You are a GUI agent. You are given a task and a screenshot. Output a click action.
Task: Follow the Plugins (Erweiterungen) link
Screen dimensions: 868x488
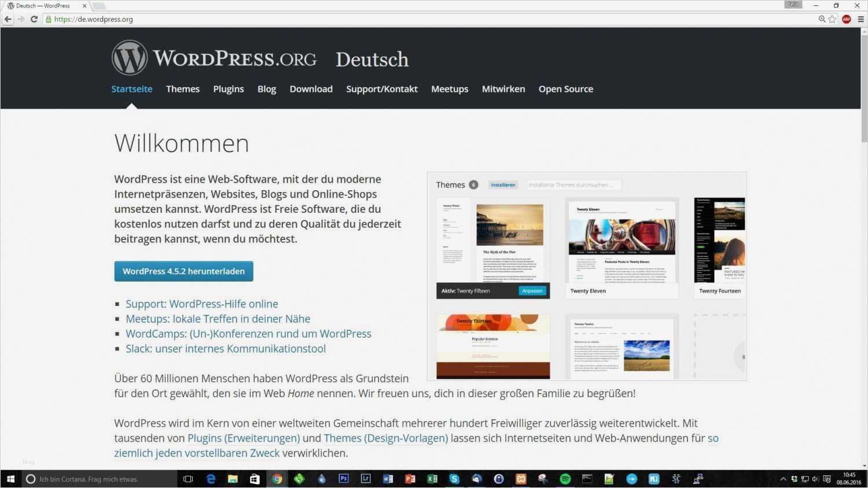[x=244, y=438]
